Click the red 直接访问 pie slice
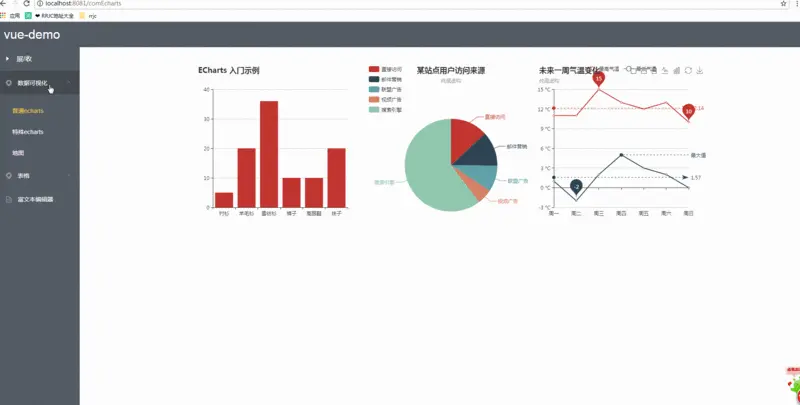Screen dimensions: 800x405 464,137
